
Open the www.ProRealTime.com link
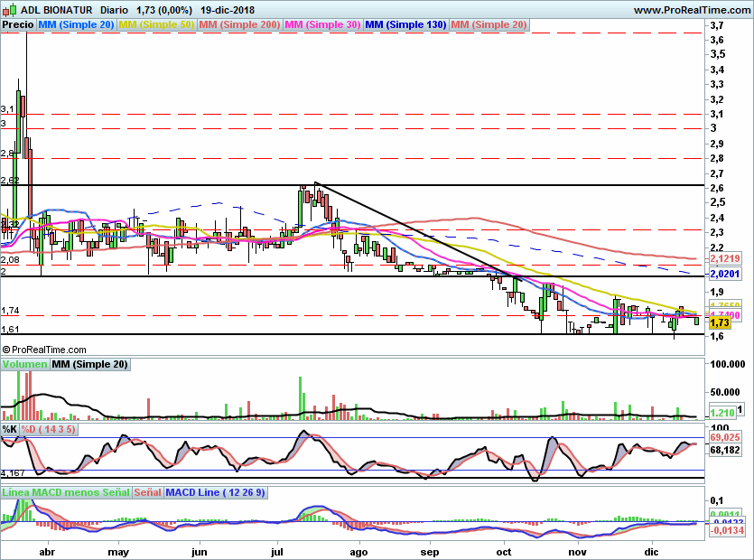pyautogui.click(x=692, y=10)
